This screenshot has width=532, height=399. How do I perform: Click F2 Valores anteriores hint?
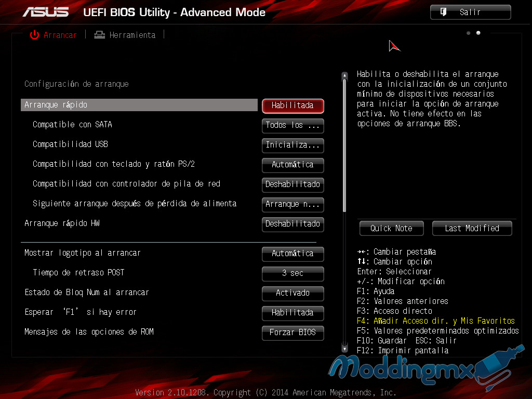403,301
